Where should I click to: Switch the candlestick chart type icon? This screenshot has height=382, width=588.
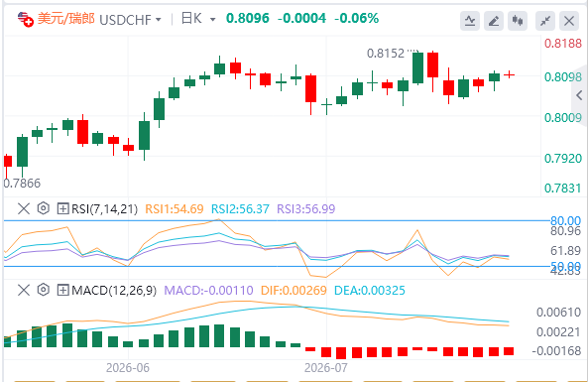pyautogui.click(x=518, y=20)
